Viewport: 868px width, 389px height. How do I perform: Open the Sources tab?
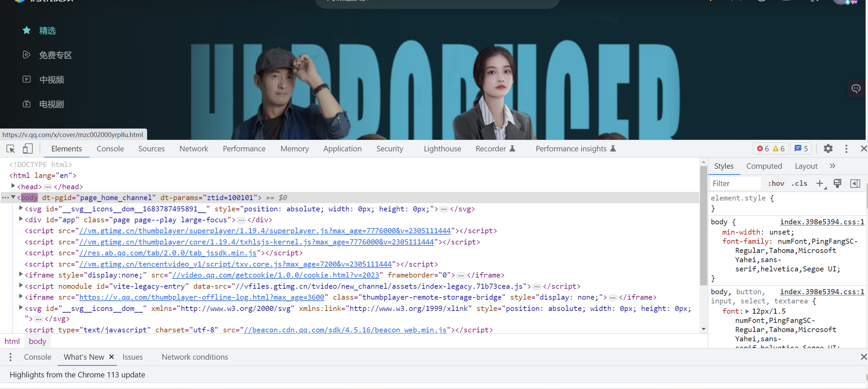(152, 149)
